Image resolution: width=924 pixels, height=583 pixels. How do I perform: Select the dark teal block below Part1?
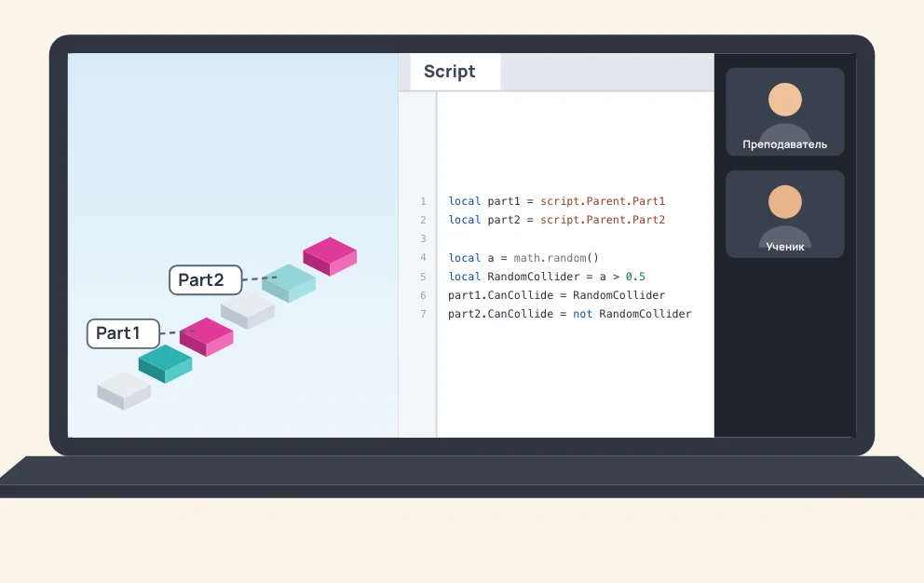coord(165,364)
